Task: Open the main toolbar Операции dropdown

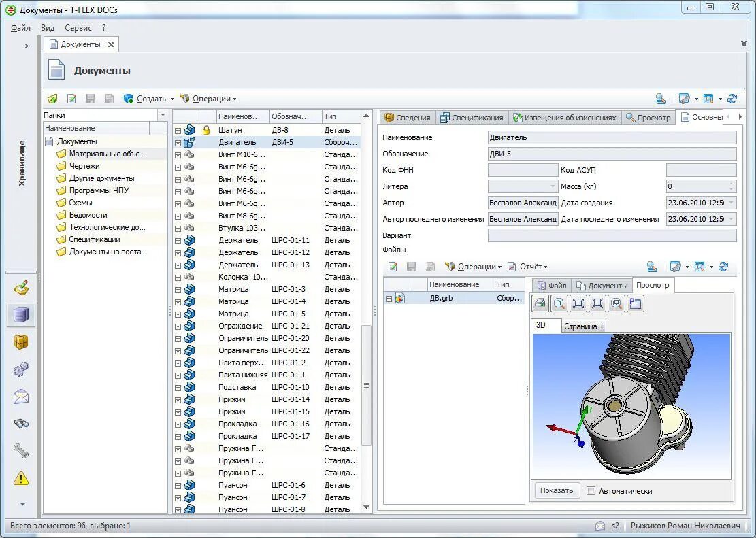Action: [x=208, y=99]
